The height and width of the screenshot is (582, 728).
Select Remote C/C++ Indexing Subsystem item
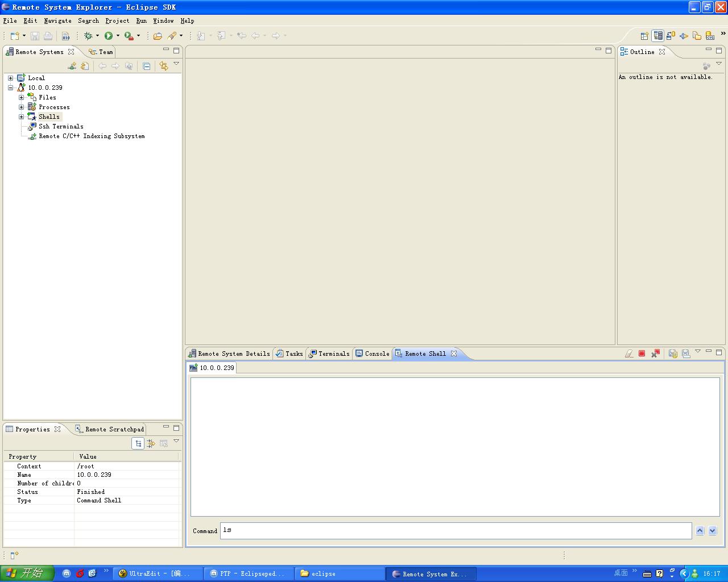coord(92,136)
